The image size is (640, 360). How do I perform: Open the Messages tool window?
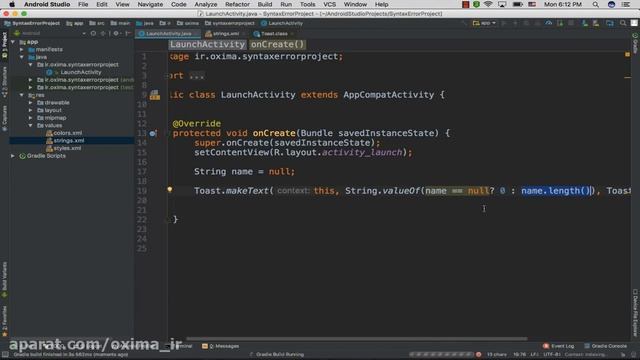[x=221, y=346]
